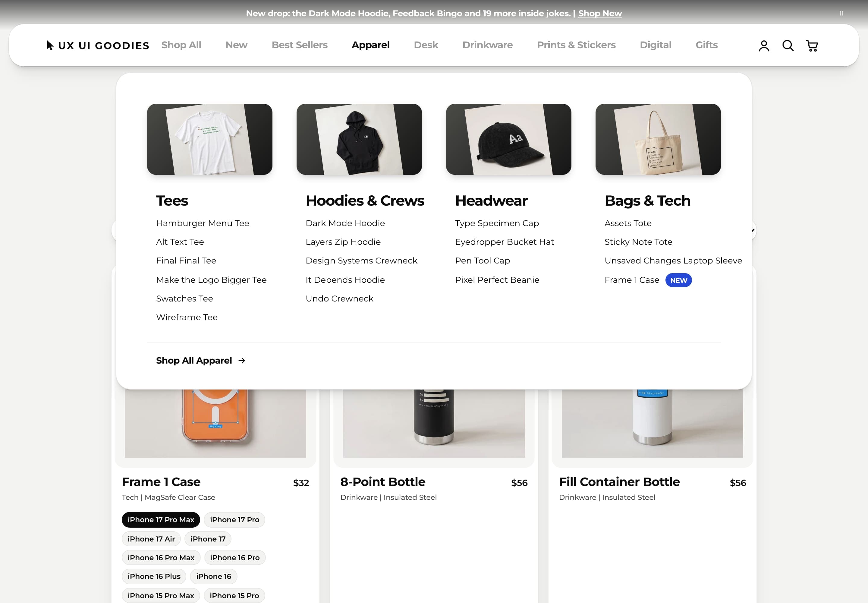Open the Fill Container Bottle product title

click(x=619, y=482)
